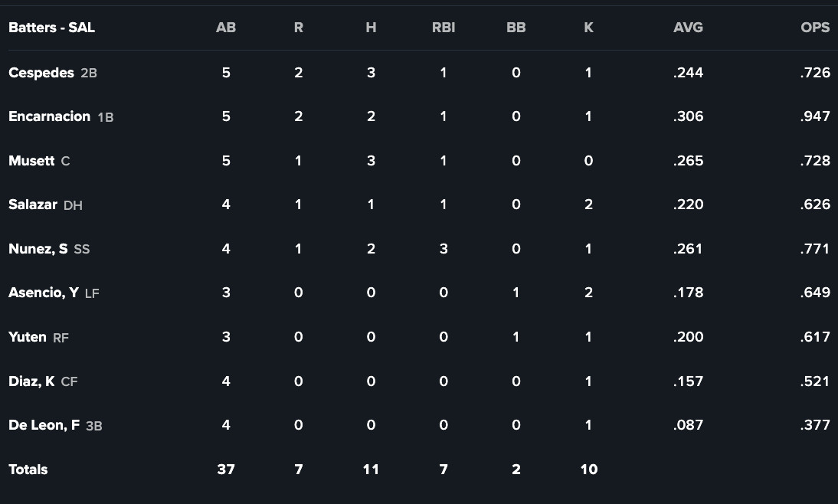The height and width of the screenshot is (504, 838).
Task: Select the R column header
Action: (x=298, y=28)
